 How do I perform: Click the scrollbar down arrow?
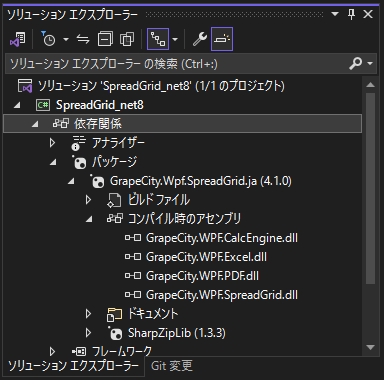pyautogui.click(x=370, y=347)
